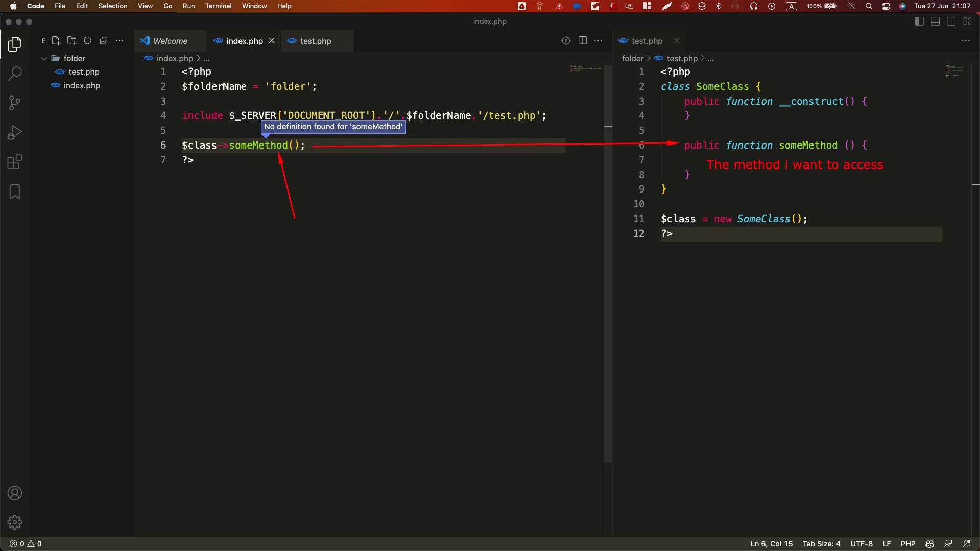Refresh the Explorer file tree
Viewport: 980px width, 551px height.
(x=88, y=41)
